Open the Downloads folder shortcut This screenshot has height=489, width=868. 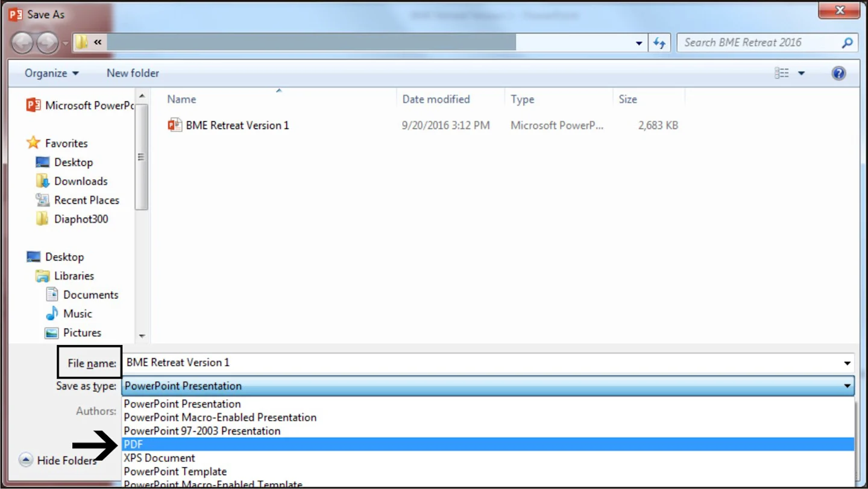click(x=72, y=181)
